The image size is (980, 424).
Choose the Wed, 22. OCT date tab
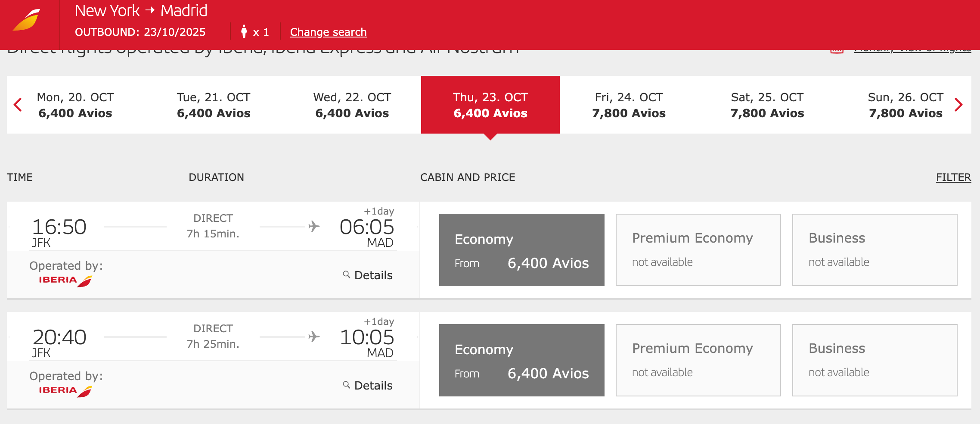352,105
